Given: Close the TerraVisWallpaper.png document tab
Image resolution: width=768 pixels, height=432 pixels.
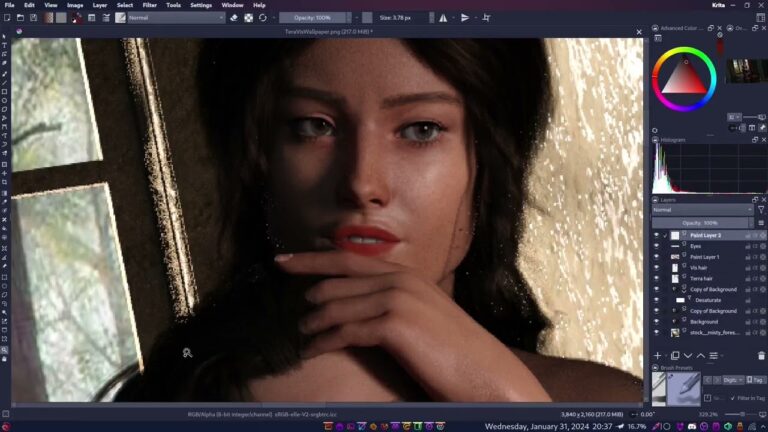Looking at the screenshot, I should [x=639, y=32].
